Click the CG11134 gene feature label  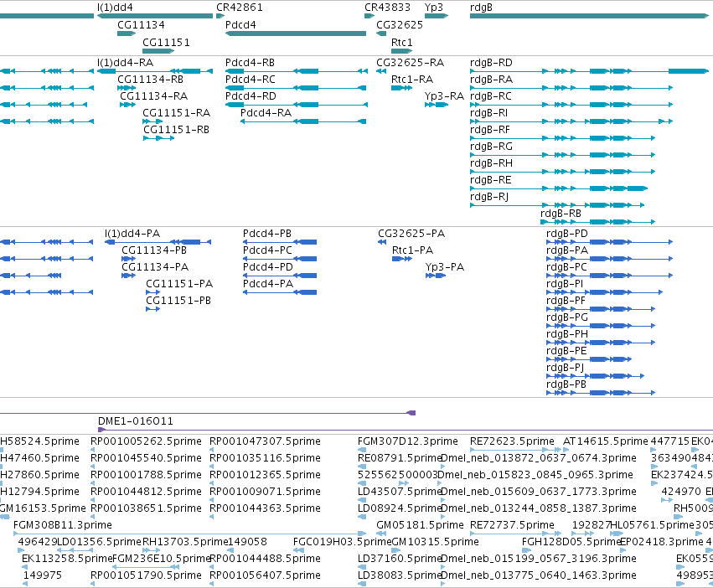coord(141,25)
